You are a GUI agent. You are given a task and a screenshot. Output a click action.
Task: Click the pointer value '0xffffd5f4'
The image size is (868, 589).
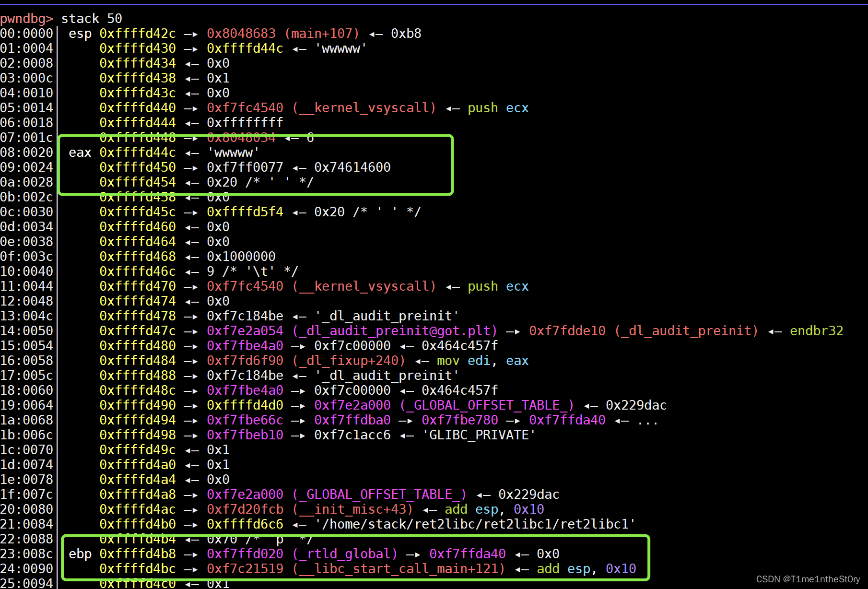coord(245,212)
